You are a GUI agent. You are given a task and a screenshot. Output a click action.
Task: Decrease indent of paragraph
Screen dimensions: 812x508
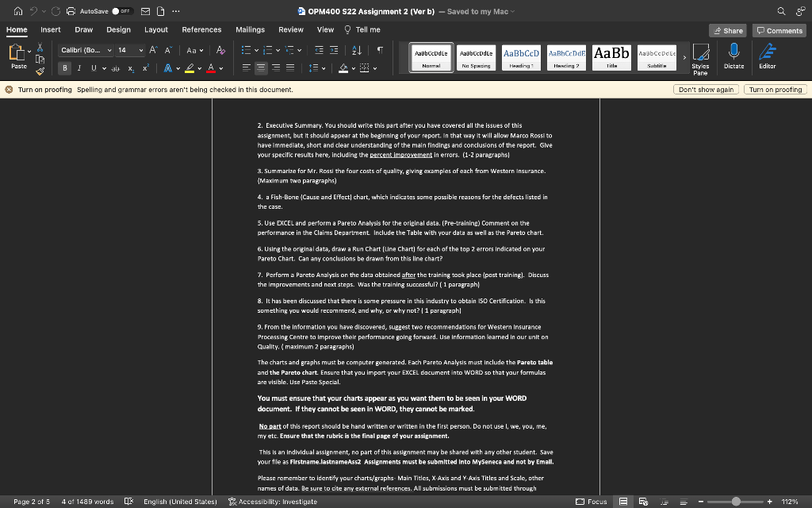tap(319, 50)
